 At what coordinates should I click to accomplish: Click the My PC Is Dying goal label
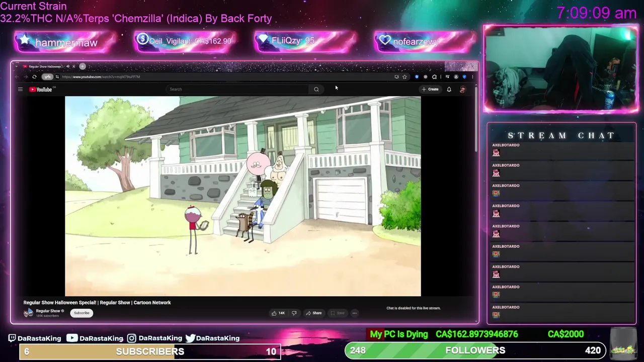[398, 334]
